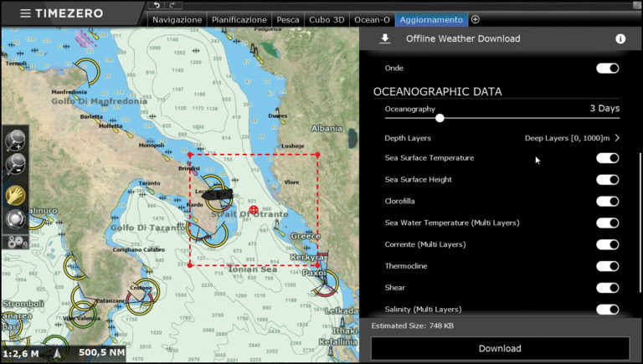Click the info icon in download header
The image size is (643, 364).
coord(620,38)
